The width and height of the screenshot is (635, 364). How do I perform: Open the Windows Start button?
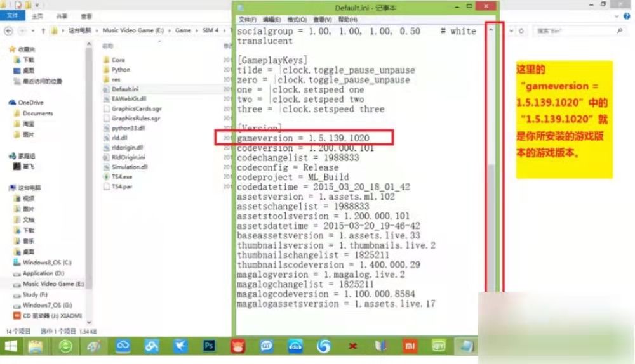click(x=11, y=346)
